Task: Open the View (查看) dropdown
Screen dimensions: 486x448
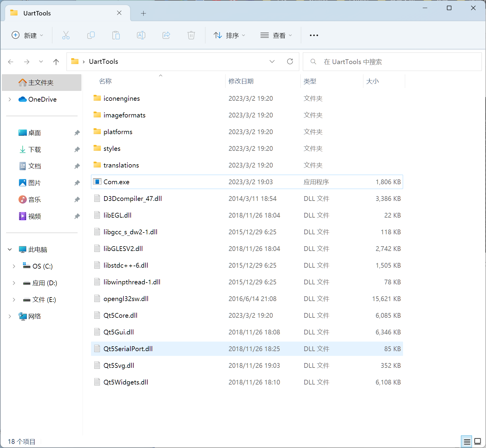Action: pyautogui.click(x=276, y=35)
